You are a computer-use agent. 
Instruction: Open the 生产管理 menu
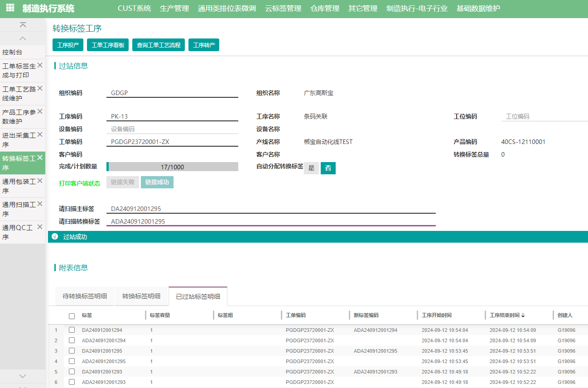point(174,8)
